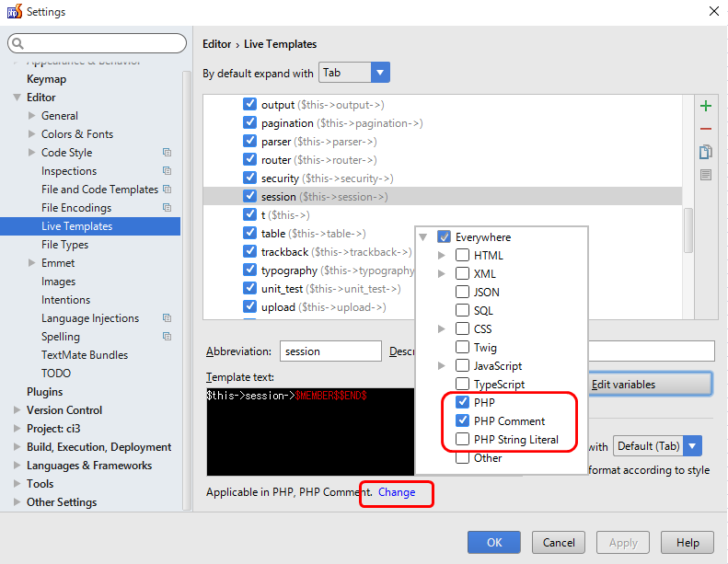Uncheck the PHP Comment context checkbox
728x564 pixels.
(x=462, y=420)
